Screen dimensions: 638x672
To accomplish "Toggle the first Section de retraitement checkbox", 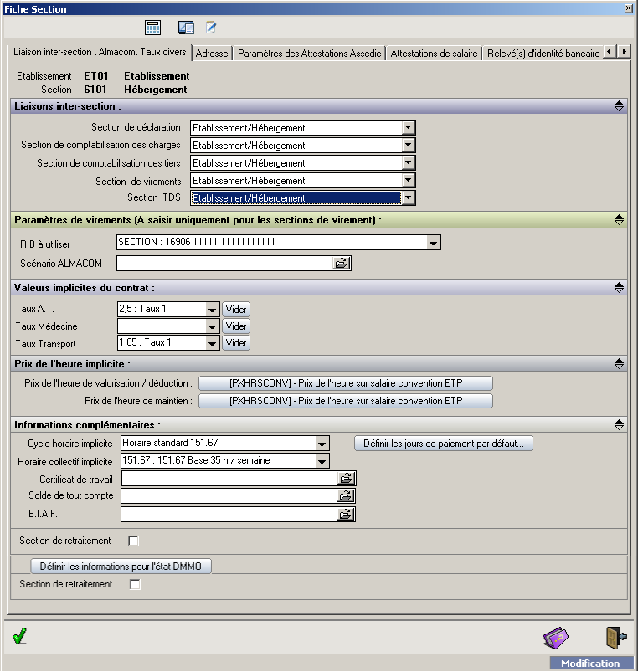I will pyautogui.click(x=134, y=541).
